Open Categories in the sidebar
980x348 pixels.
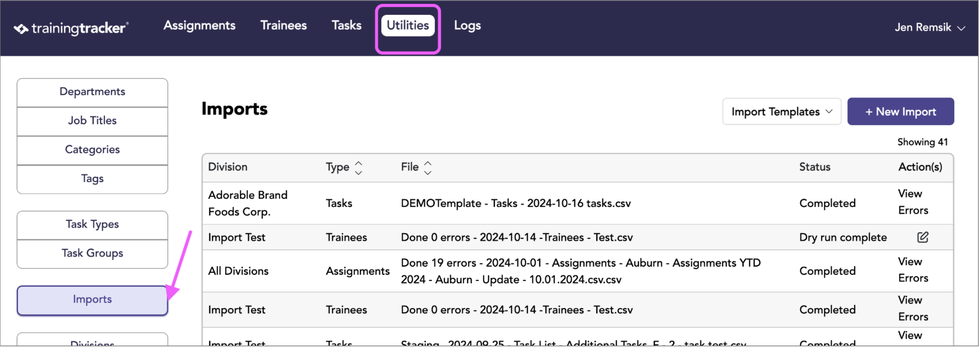[x=92, y=150]
